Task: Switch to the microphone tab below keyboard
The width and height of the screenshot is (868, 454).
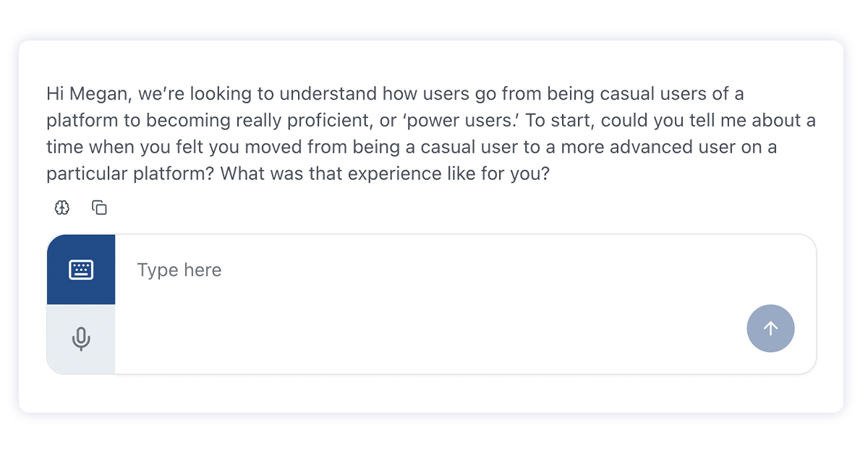Action: click(80, 338)
